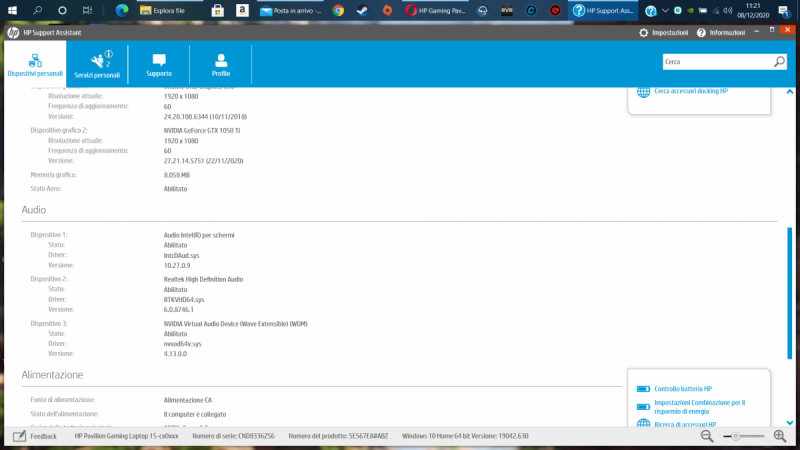
Task: Open Informazioni help
Action: click(x=721, y=33)
